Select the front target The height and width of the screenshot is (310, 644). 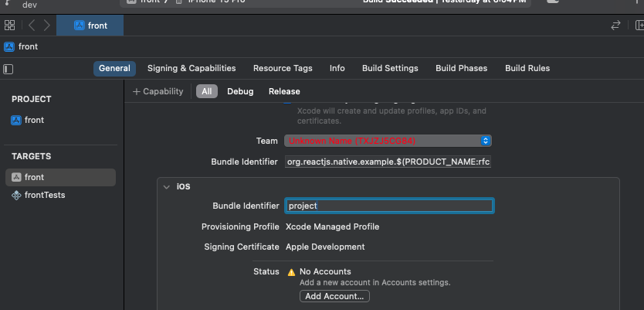pyautogui.click(x=60, y=177)
